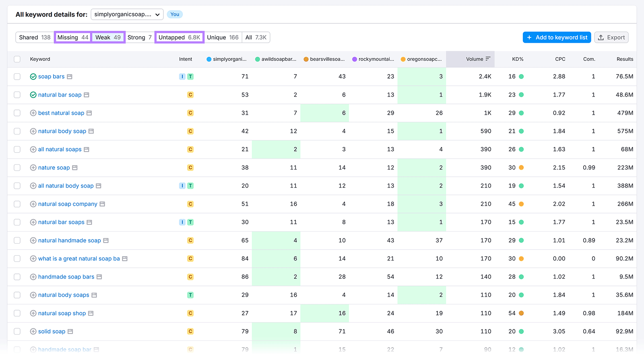644x356 pixels.
Task: Tick the select-all checkbox in the table header
Action: tap(17, 59)
